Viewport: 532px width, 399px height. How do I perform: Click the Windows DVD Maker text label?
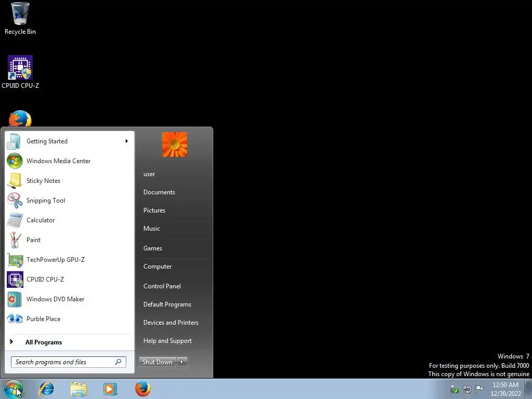55,299
